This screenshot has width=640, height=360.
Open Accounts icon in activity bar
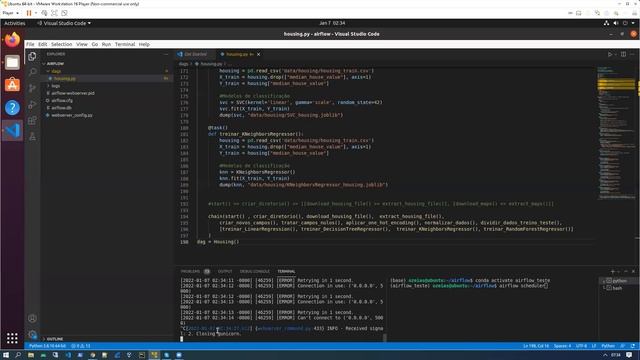pyautogui.click(x=32, y=318)
